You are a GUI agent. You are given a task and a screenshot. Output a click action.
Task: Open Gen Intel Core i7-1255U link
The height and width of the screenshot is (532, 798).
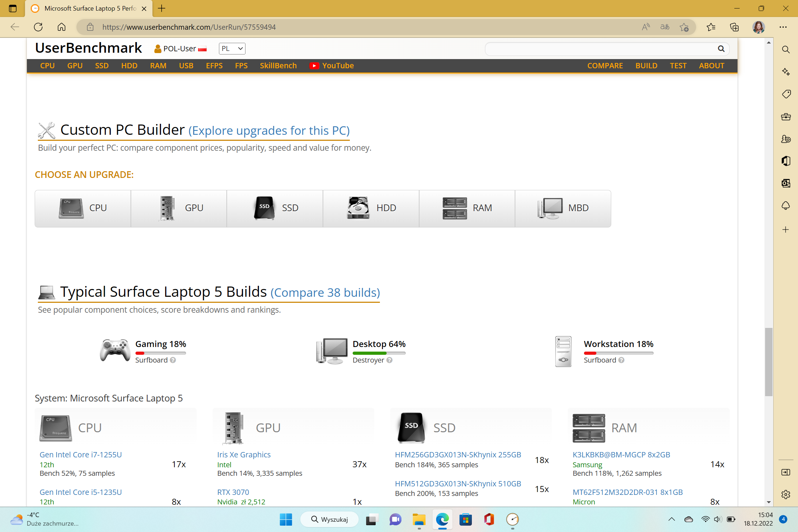tap(81, 455)
